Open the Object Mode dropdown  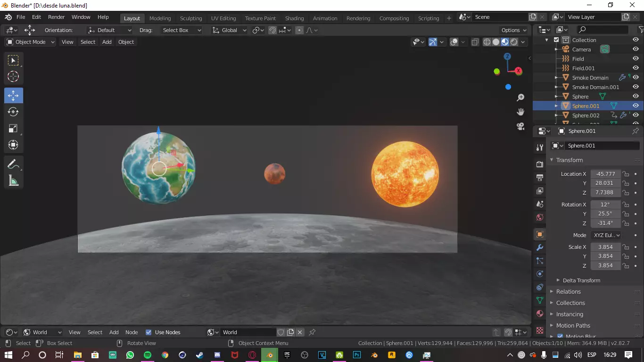click(31, 42)
